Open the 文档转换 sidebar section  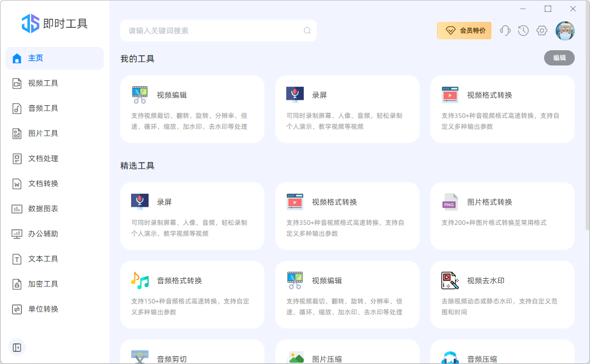pyautogui.click(x=55, y=183)
